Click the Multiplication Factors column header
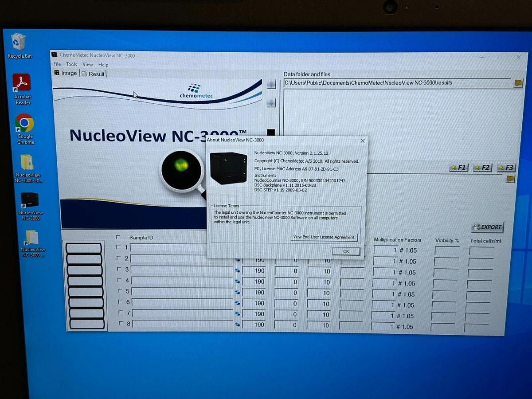This screenshot has height=399, width=532. click(x=398, y=240)
